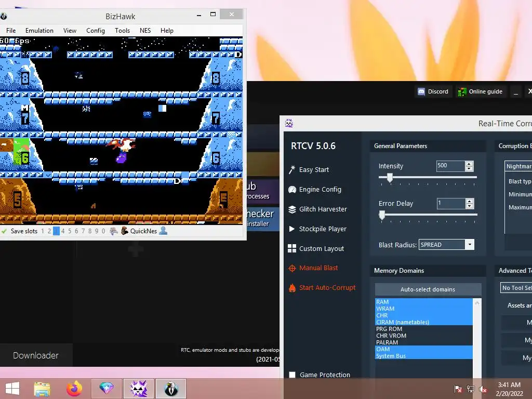Click the BizHawk title bar icon
The width and height of the screenshot is (532, 399).
(4, 16)
